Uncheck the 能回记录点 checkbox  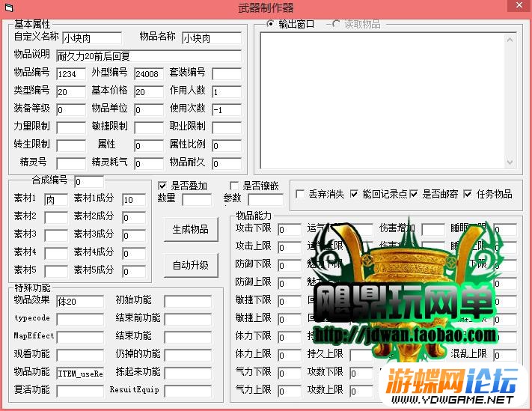(x=354, y=194)
